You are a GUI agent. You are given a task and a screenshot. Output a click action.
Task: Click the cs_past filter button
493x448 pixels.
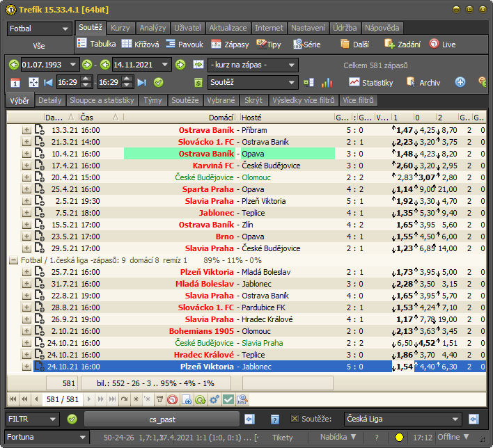pos(162,419)
